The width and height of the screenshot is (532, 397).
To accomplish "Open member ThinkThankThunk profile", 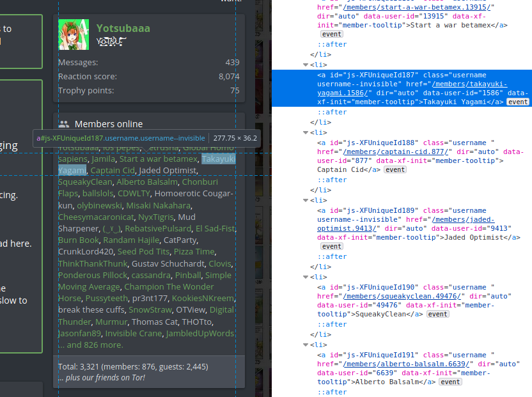I will pos(93,264).
